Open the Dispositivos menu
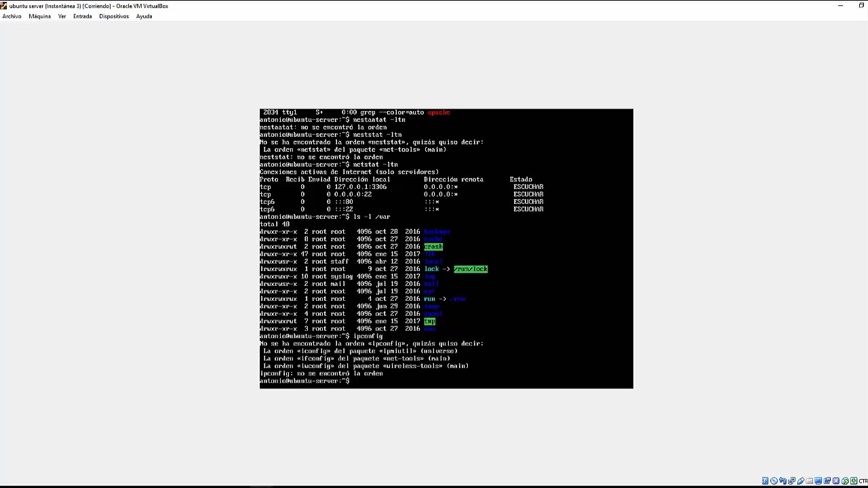The height and width of the screenshot is (488, 868). (114, 16)
